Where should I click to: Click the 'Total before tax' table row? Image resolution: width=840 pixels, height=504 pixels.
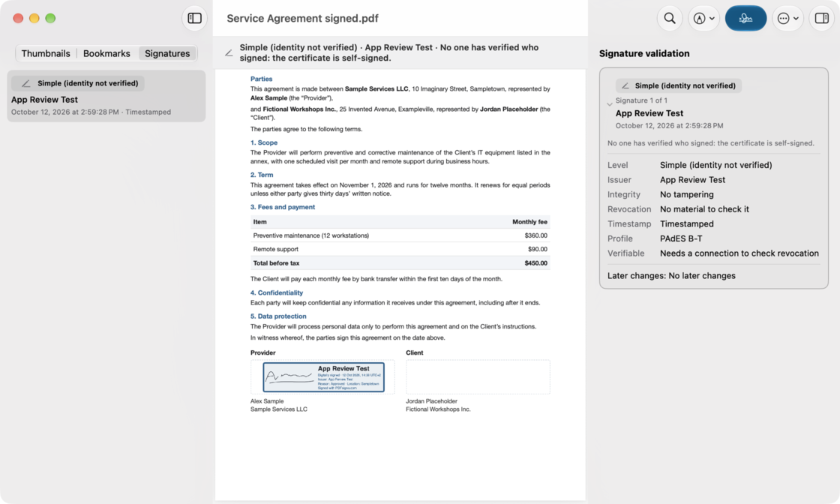pos(400,263)
